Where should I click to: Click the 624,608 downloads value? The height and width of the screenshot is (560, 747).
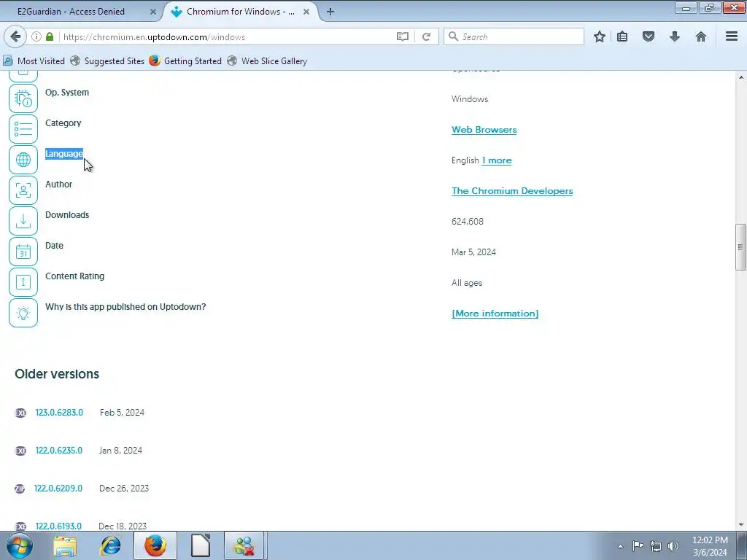coord(468,222)
